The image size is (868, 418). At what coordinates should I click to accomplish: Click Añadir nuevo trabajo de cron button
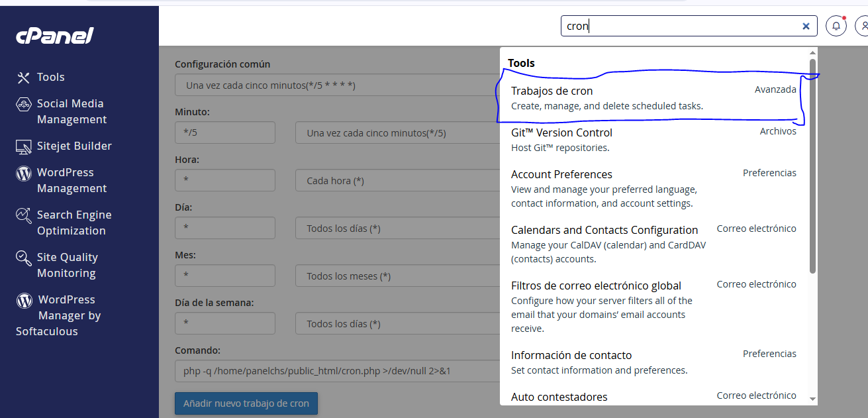pyautogui.click(x=246, y=403)
